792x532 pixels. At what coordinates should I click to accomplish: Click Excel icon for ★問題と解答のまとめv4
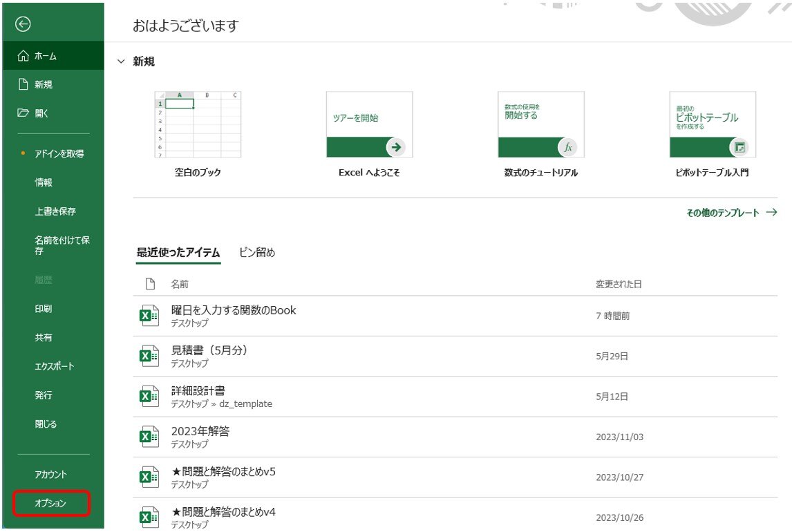(x=149, y=517)
